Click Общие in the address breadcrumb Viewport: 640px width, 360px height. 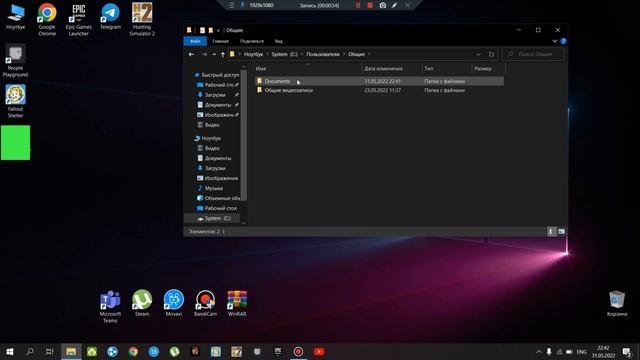click(356, 54)
